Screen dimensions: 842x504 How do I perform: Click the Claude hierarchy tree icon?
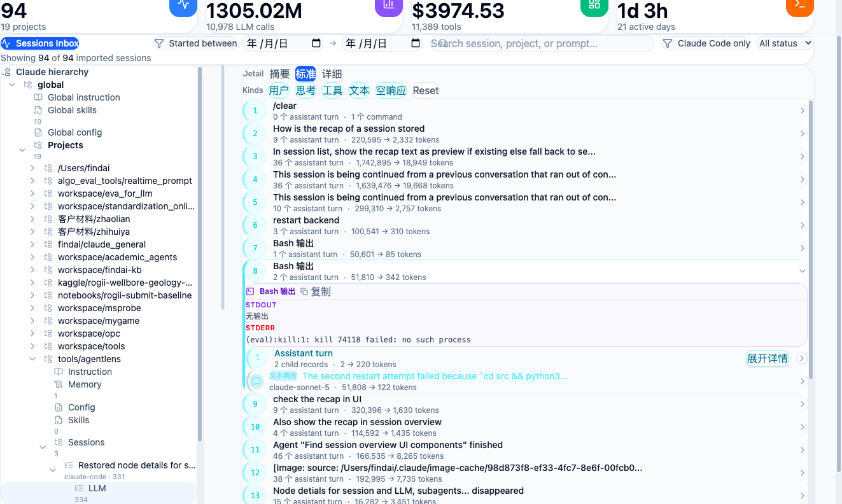pos(7,72)
